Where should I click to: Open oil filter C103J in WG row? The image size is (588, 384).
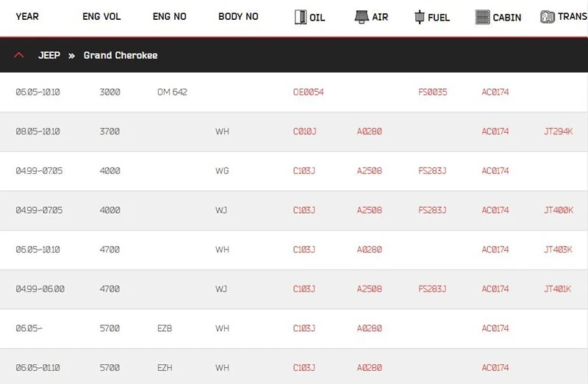click(304, 171)
